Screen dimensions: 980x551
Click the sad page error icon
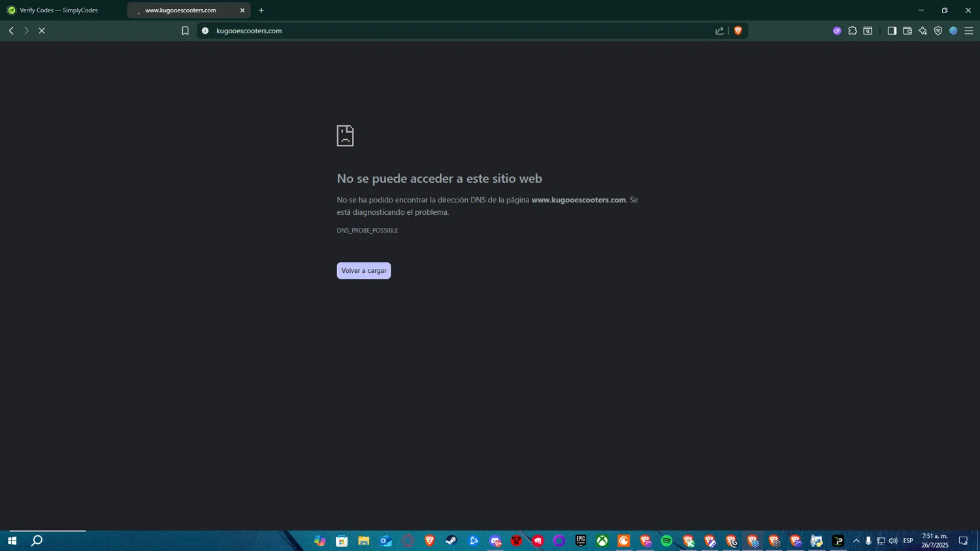click(345, 136)
